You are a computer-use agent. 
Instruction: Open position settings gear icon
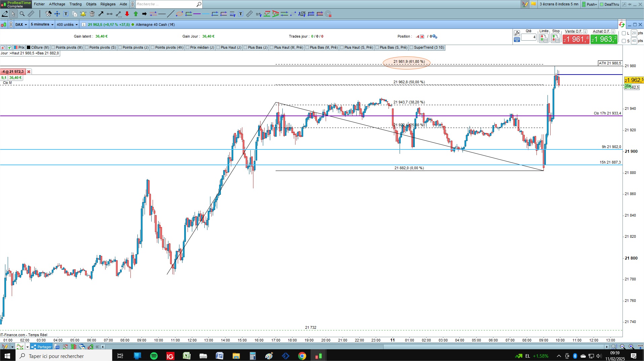tap(435, 37)
